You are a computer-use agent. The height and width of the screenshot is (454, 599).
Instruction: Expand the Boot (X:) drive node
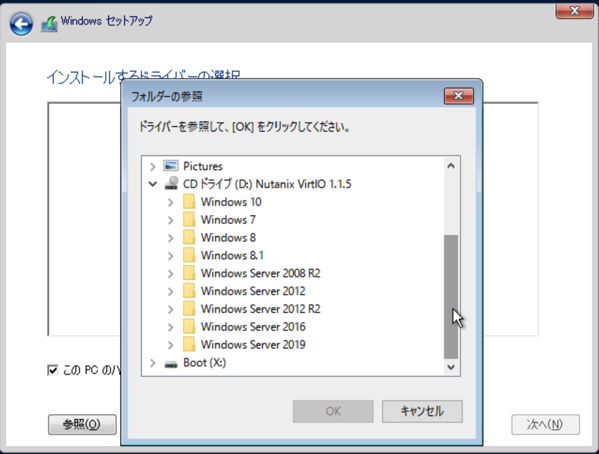[152, 363]
